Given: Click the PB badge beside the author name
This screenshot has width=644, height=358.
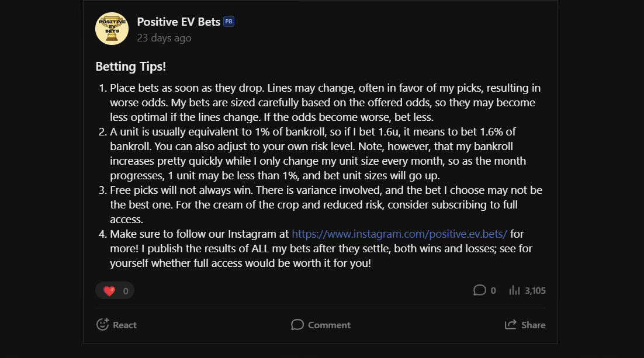Looking at the screenshot, I should click(229, 22).
